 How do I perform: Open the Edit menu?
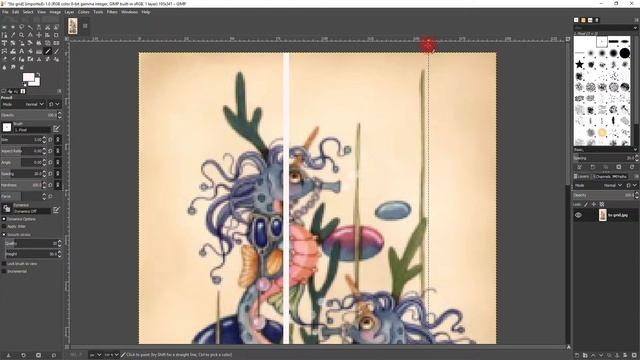(x=16, y=12)
